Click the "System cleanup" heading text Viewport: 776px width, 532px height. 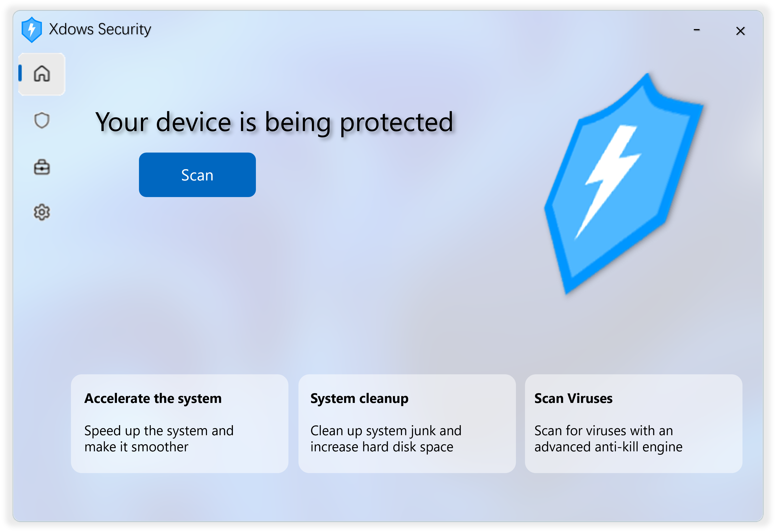tap(359, 399)
